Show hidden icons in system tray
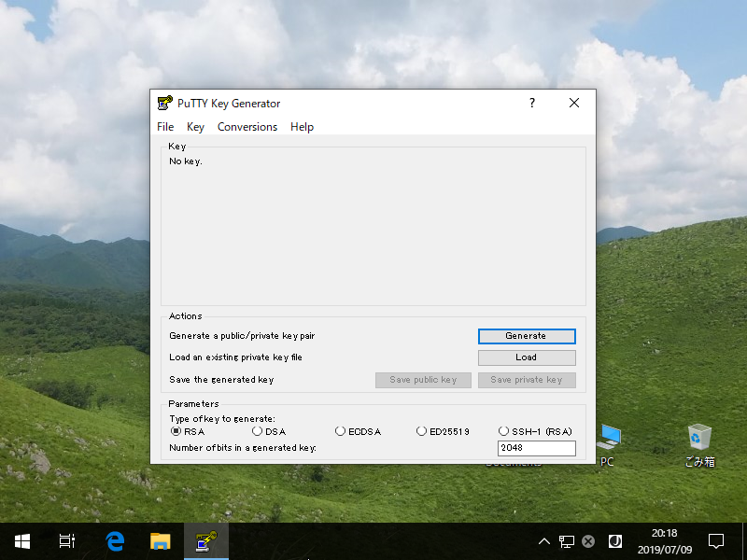Image resolution: width=747 pixels, height=560 pixels. (544, 541)
